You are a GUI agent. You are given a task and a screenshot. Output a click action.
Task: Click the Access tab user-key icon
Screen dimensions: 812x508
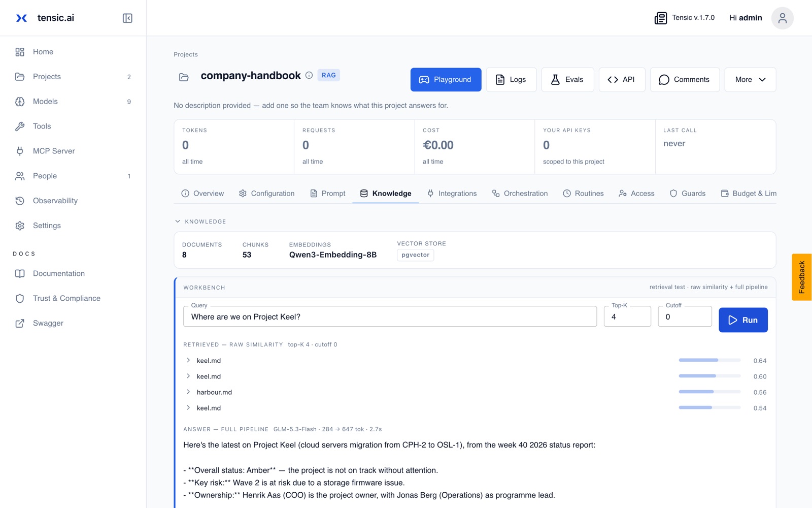click(x=623, y=194)
